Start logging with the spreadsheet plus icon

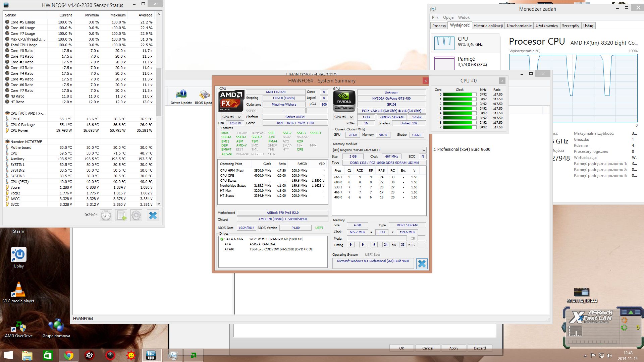121,215
